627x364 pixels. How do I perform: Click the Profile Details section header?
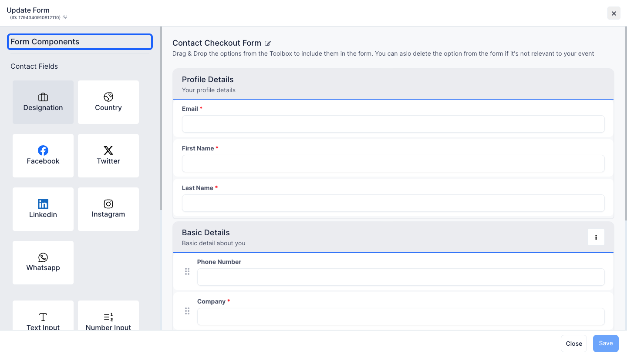pyautogui.click(x=393, y=84)
